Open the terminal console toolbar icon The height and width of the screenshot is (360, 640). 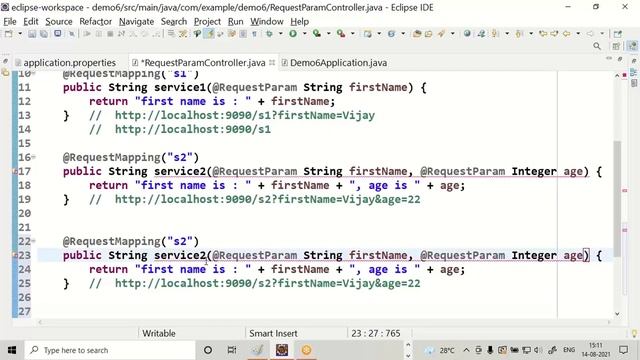(58, 34)
